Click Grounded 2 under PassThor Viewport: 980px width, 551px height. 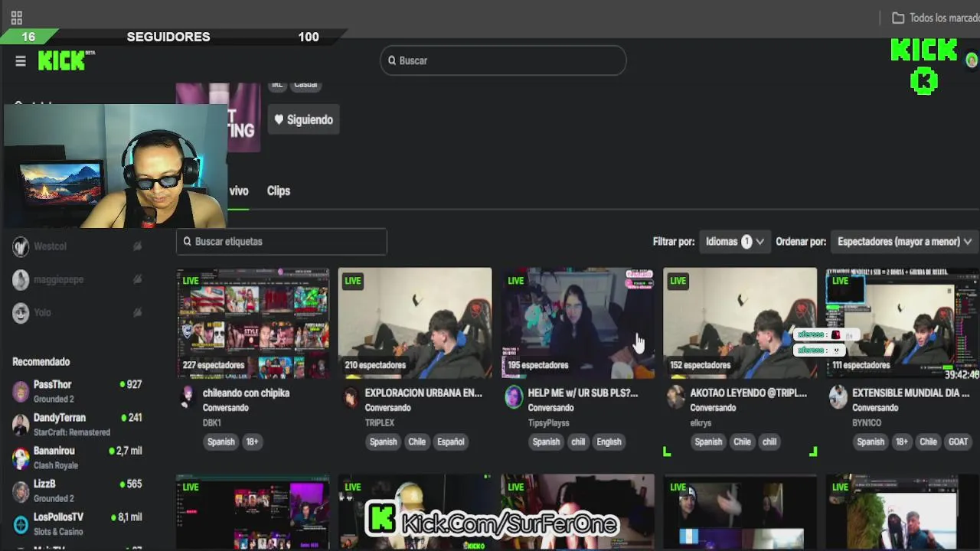click(54, 399)
